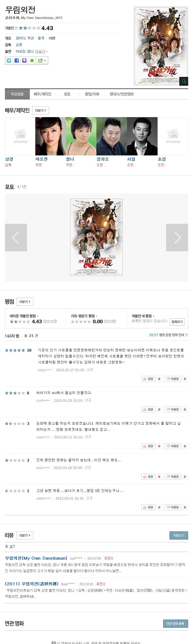Click the 리뷰쓰기 button
The width and height of the screenshot is (192, 644).
coord(179,535)
